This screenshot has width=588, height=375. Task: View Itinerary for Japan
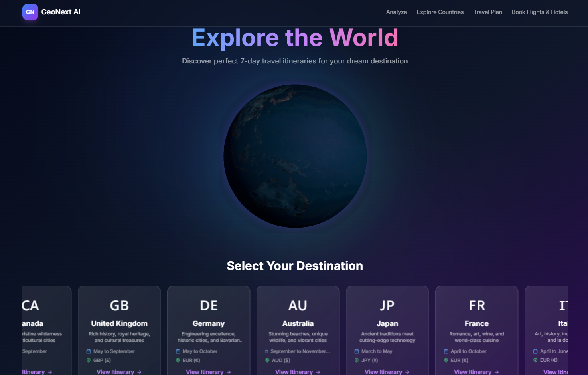pos(387,372)
